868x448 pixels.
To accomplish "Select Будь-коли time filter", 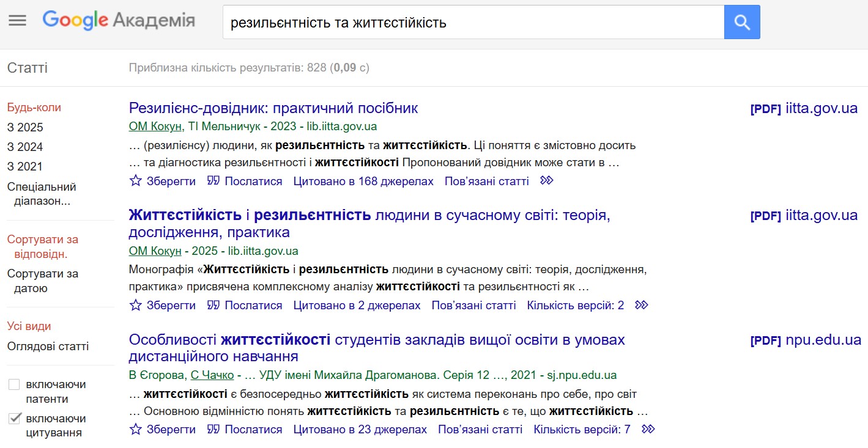I will click(34, 108).
